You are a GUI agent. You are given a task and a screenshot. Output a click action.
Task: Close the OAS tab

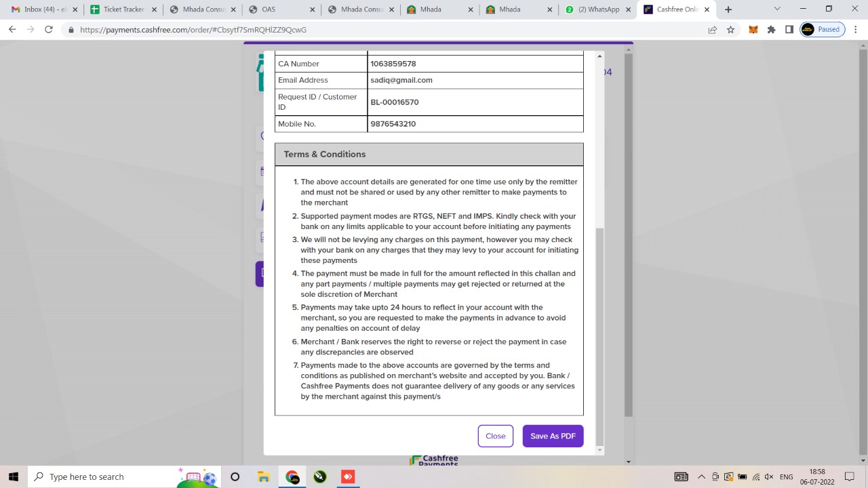coord(313,9)
